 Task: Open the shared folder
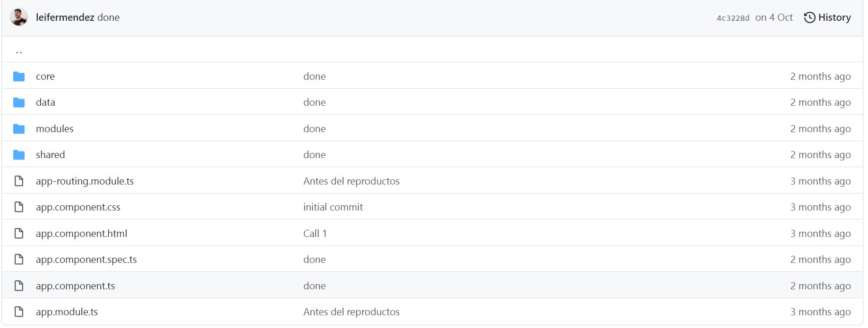pyautogui.click(x=50, y=154)
